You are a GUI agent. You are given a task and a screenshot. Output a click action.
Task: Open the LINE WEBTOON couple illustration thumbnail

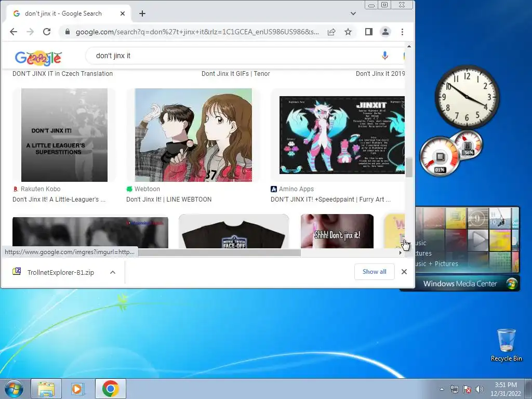(193, 135)
